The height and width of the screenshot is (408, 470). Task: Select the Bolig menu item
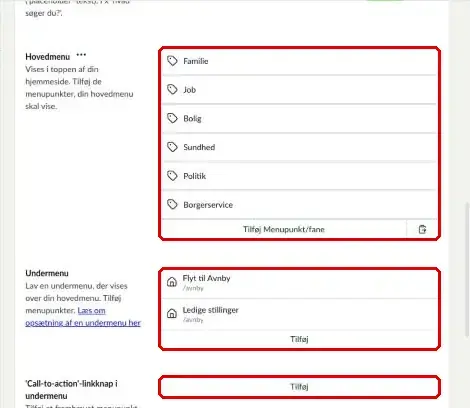point(299,118)
